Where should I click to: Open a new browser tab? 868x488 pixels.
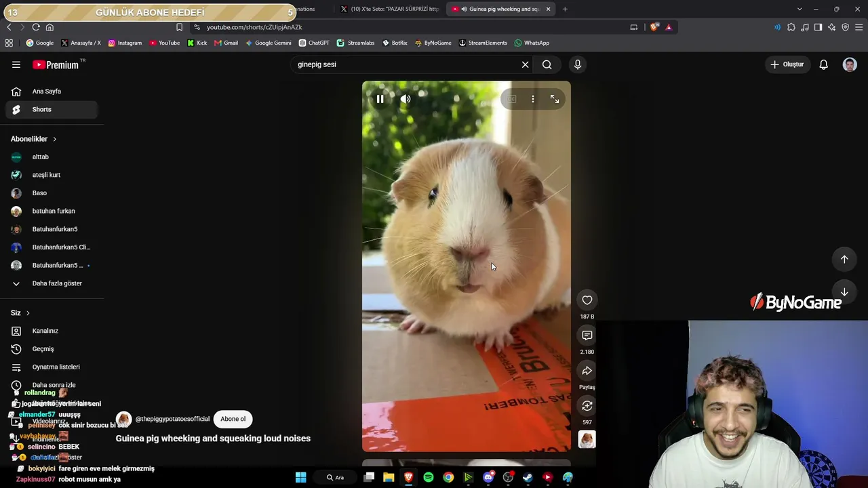click(x=565, y=9)
